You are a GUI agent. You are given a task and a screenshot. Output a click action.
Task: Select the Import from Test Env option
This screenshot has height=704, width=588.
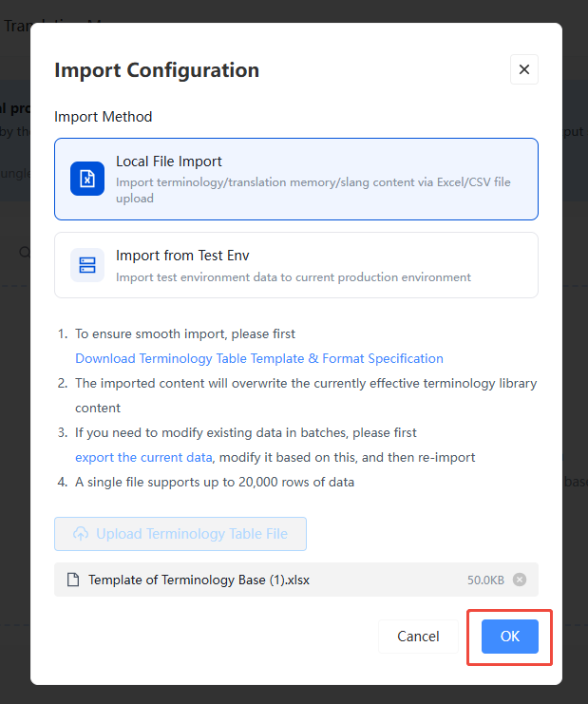point(296,265)
